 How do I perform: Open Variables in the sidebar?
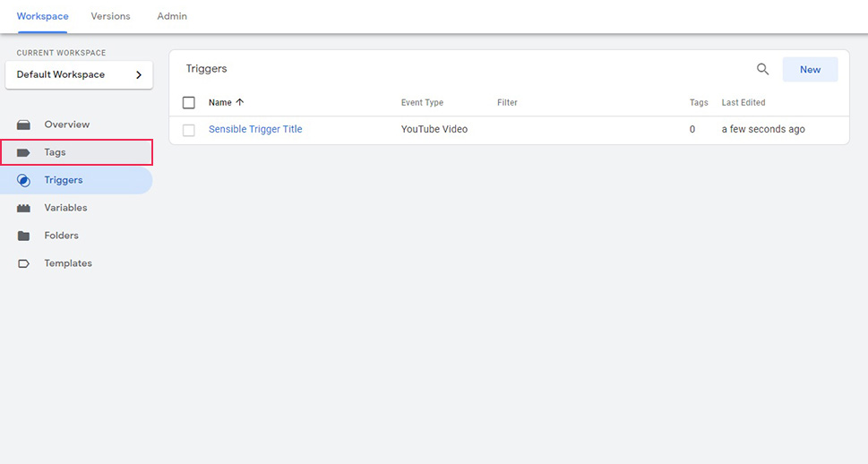pyautogui.click(x=76, y=208)
